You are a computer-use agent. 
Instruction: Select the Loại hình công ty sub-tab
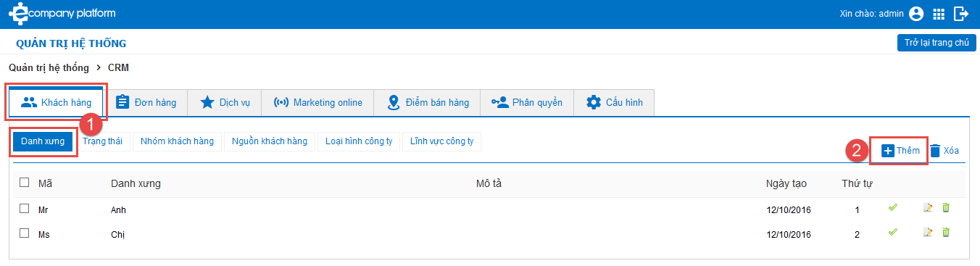(x=359, y=141)
